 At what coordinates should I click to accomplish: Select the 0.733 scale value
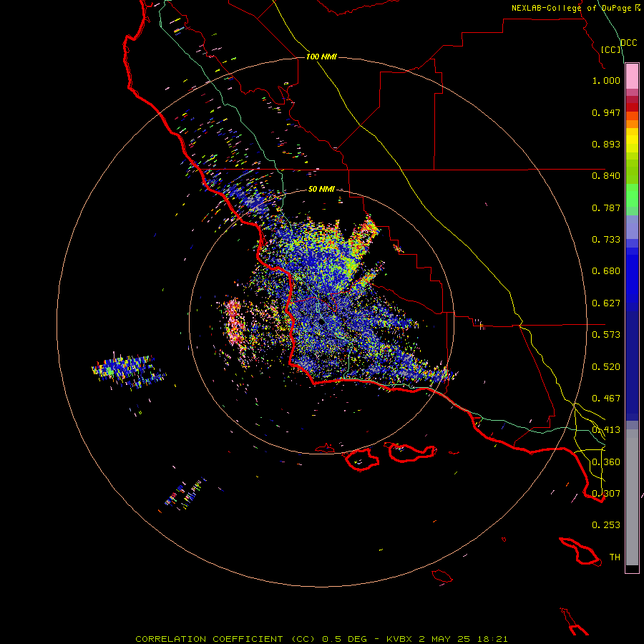(606, 240)
